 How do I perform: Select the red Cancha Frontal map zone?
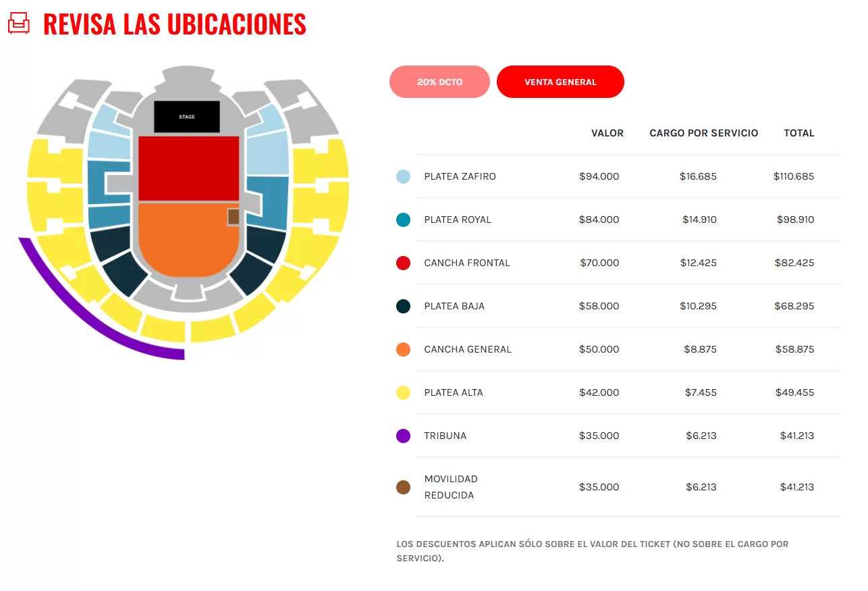188,168
